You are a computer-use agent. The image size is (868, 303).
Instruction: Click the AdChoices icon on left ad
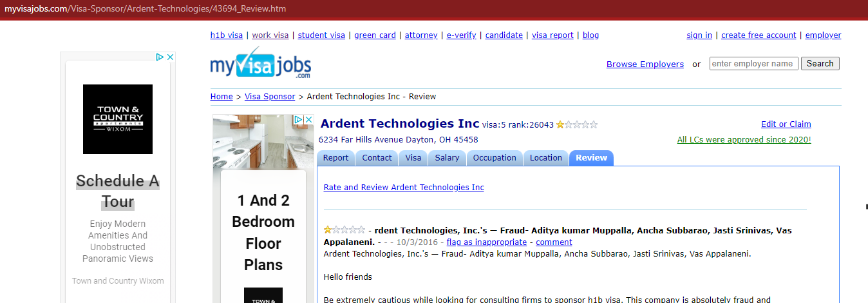click(x=160, y=57)
